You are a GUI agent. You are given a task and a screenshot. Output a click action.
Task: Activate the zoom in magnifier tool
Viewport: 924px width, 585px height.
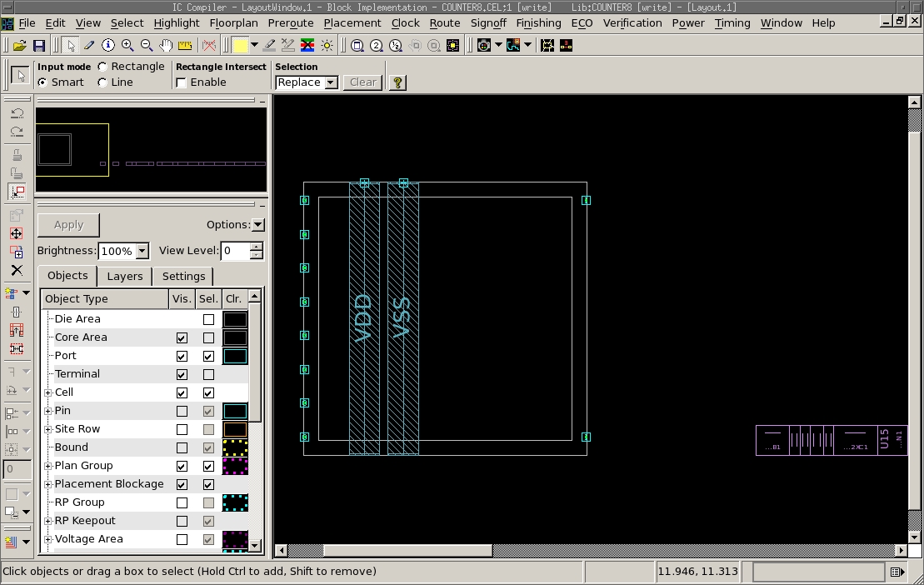127,45
